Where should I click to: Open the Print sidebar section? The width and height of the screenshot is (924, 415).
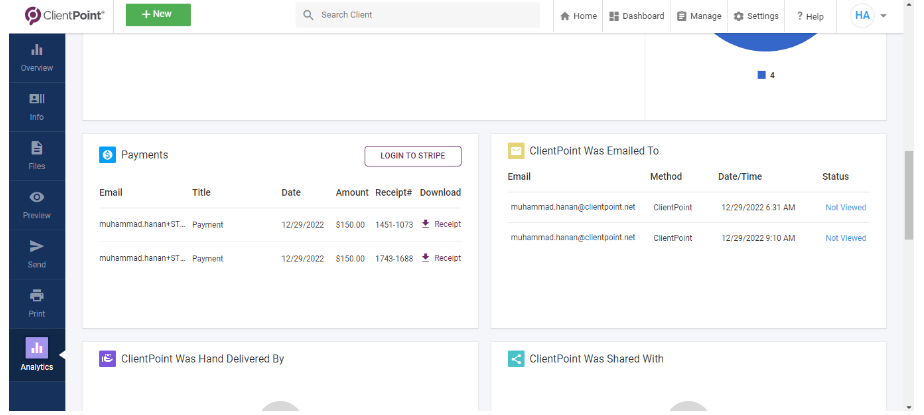(x=37, y=304)
